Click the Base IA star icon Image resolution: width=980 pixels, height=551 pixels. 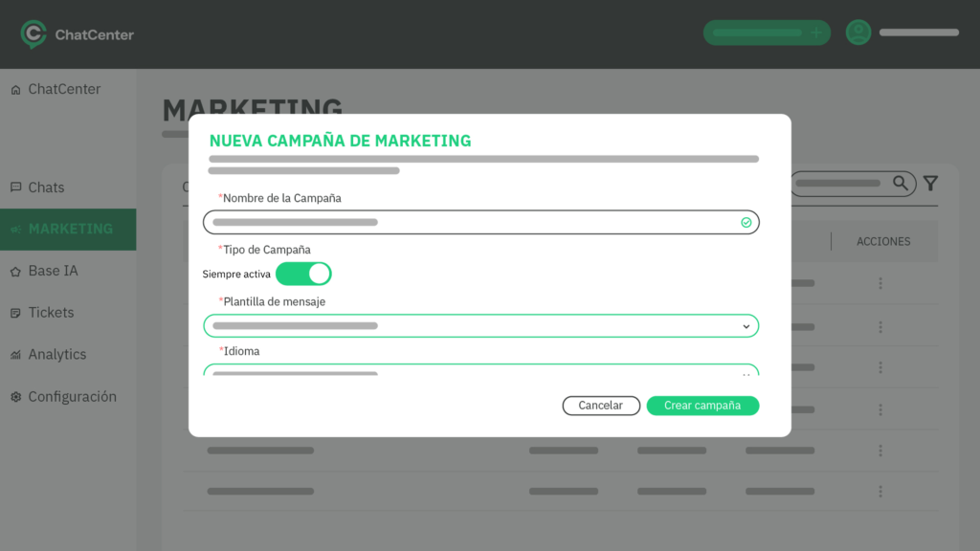click(15, 272)
